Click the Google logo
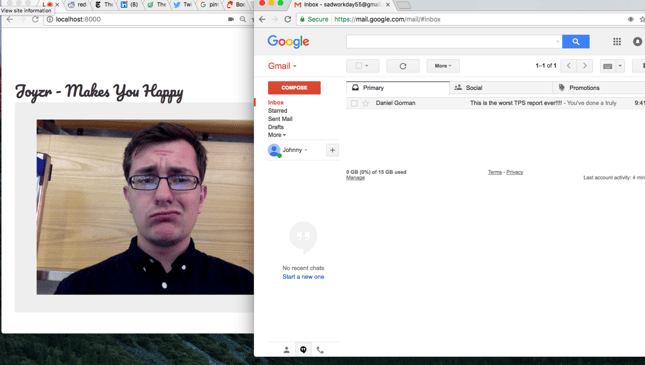 pos(288,42)
